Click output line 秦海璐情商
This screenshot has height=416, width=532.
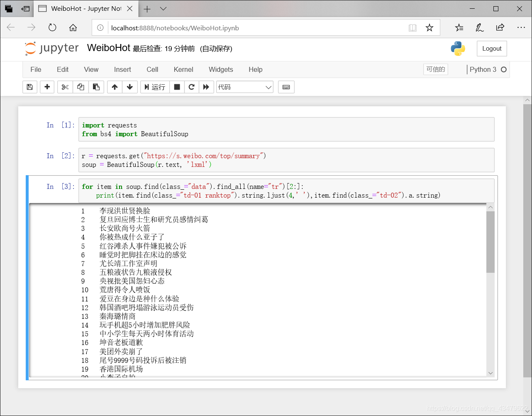[117, 316]
